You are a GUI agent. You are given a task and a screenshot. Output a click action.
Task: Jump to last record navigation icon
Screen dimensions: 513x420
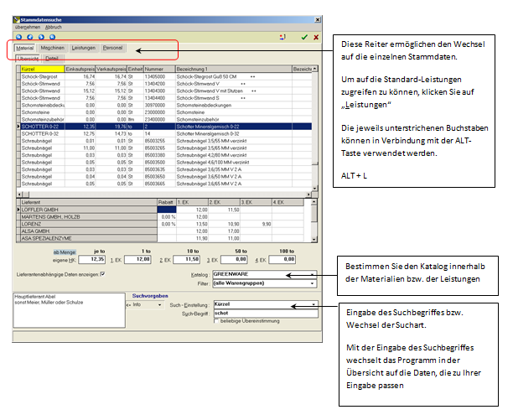[x=52, y=37]
